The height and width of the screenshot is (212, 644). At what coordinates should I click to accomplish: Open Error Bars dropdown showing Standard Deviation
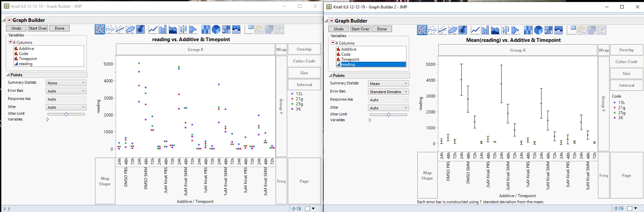click(x=388, y=92)
